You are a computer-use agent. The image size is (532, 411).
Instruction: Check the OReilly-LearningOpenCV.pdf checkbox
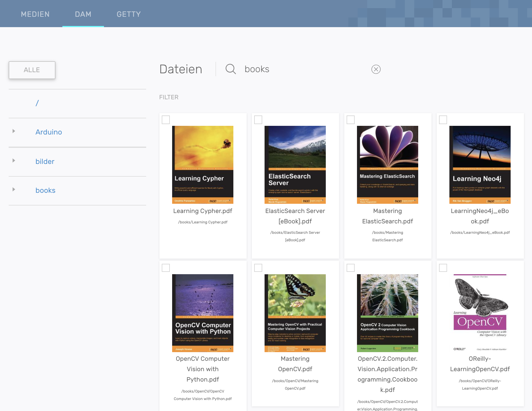coord(443,268)
